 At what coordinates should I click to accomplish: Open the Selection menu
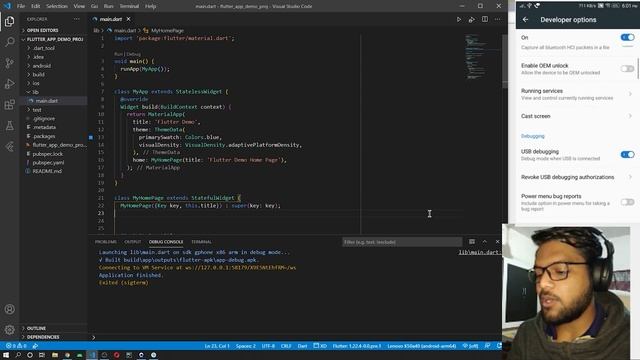57,6
